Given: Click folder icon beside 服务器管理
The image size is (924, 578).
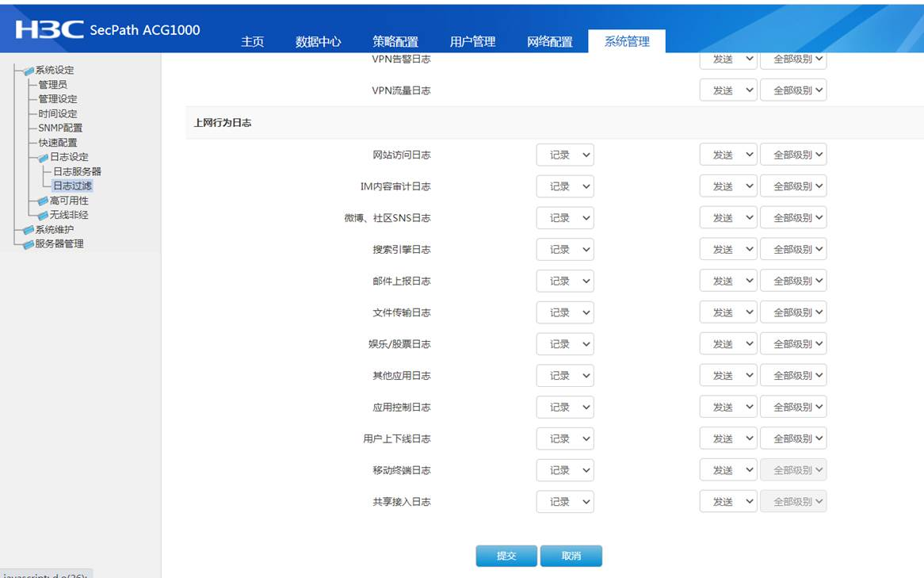Looking at the screenshot, I should [x=29, y=244].
